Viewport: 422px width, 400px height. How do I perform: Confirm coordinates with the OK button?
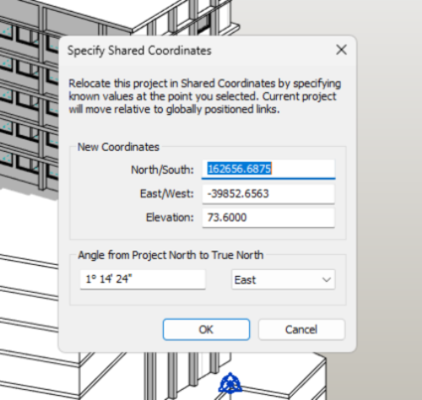[x=206, y=329]
